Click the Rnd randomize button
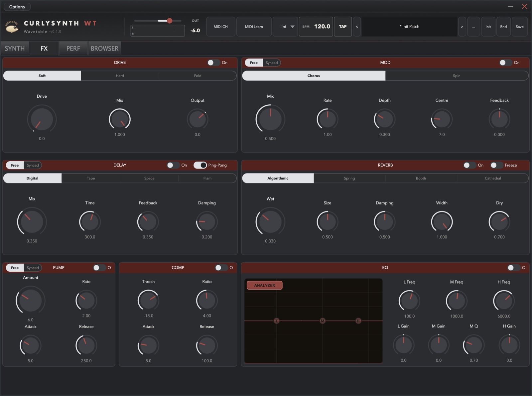This screenshot has height=396, width=532. tap(503, 27)
